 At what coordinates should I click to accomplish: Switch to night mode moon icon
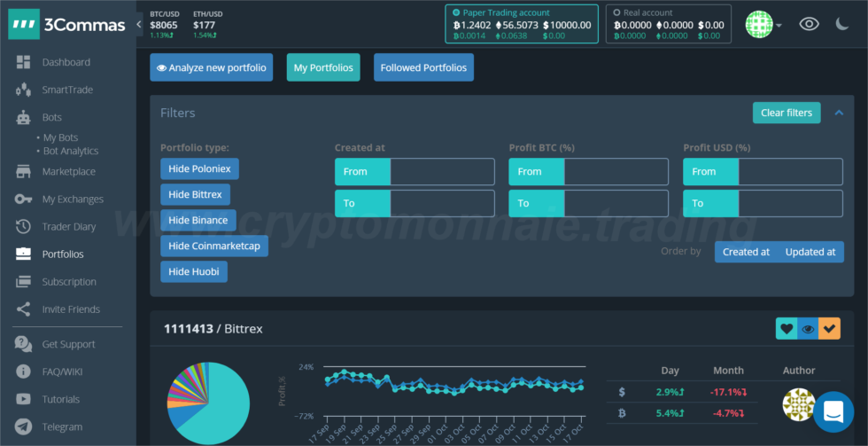[x=842, y=24]
